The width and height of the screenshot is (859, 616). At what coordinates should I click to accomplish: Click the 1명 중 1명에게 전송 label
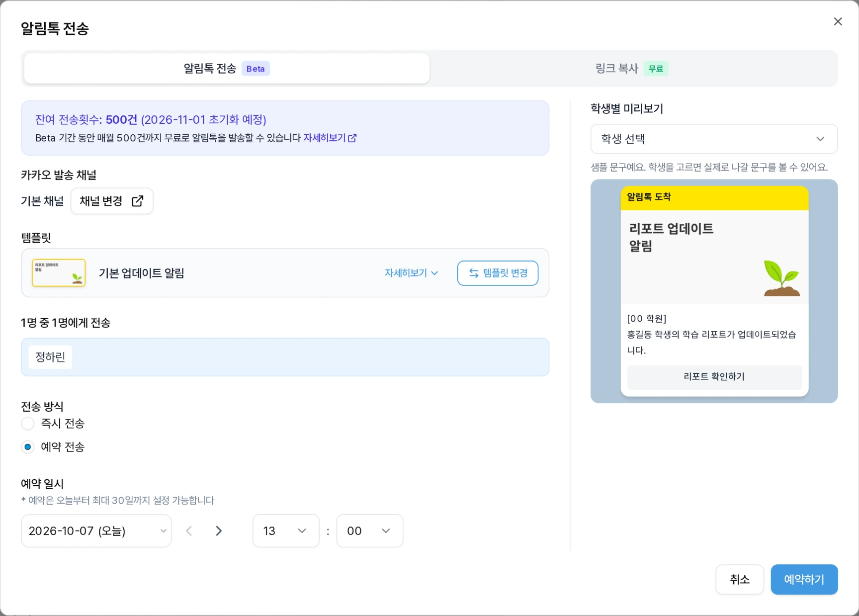[66, 323]
